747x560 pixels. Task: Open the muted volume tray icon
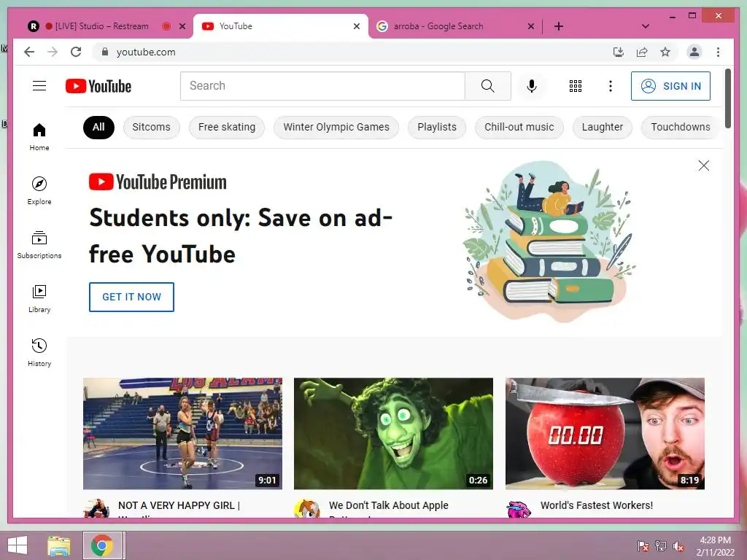click(678, 546)
